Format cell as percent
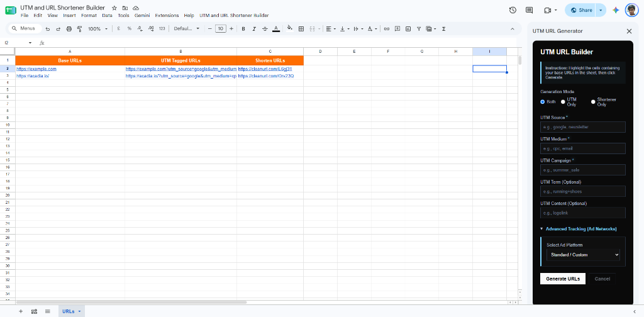 pyautogui.click(x=130, y=29)
